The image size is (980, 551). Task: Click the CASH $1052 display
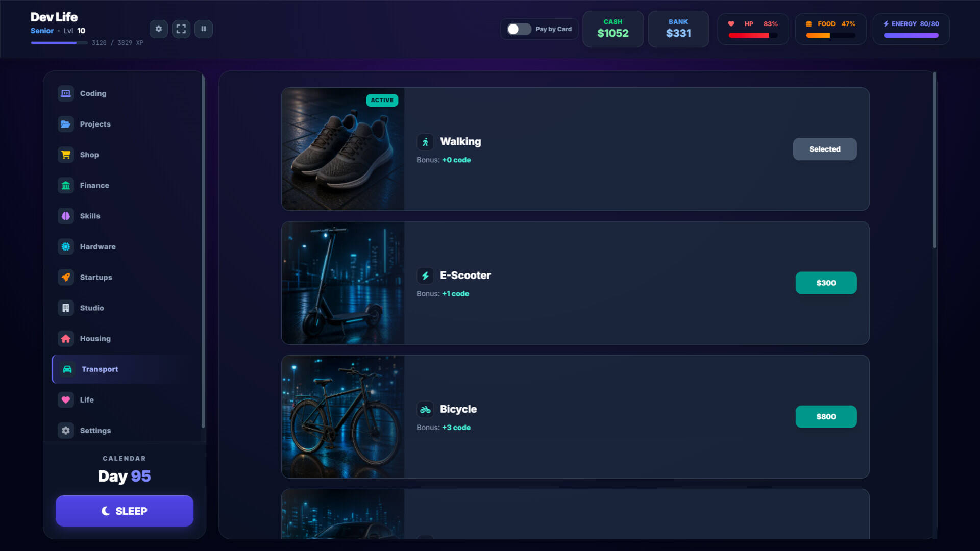613,29
